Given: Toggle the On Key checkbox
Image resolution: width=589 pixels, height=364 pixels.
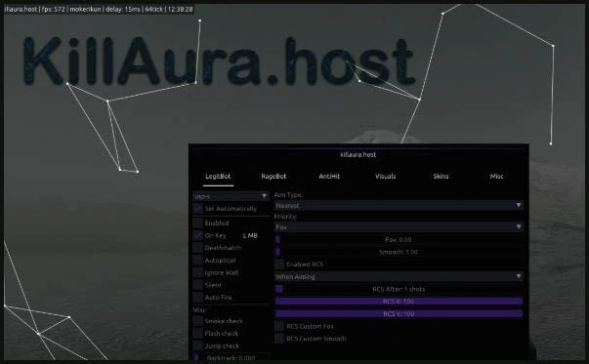Looking at the screenshot, I should pos(197,235).
